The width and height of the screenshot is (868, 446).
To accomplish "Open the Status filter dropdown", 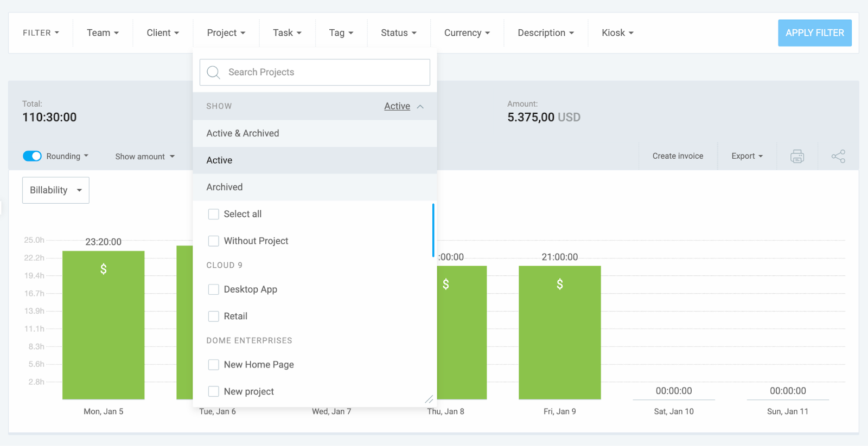I will (x=399, y=33).
